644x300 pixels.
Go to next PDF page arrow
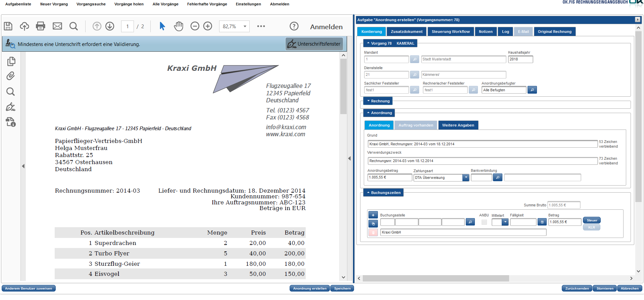110,26
